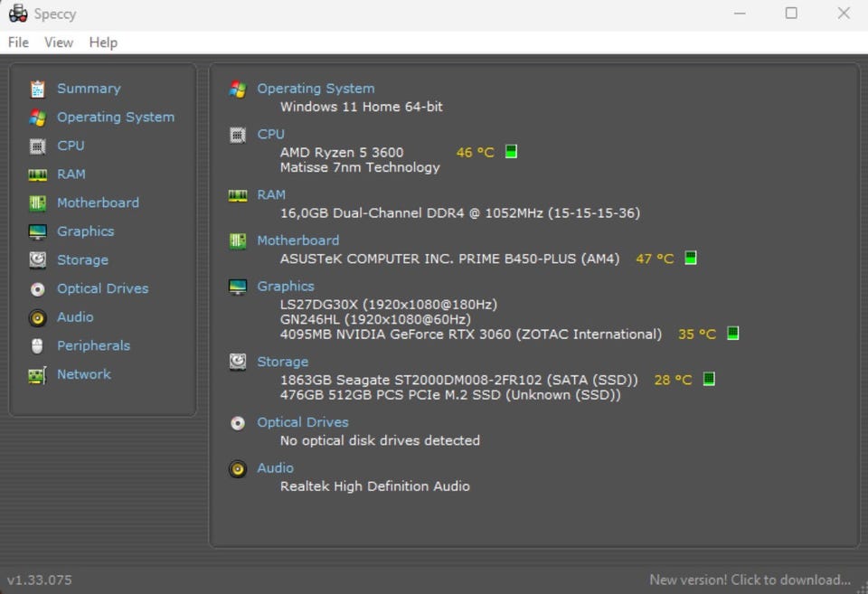Open the File menu

[x=18, y=42]
